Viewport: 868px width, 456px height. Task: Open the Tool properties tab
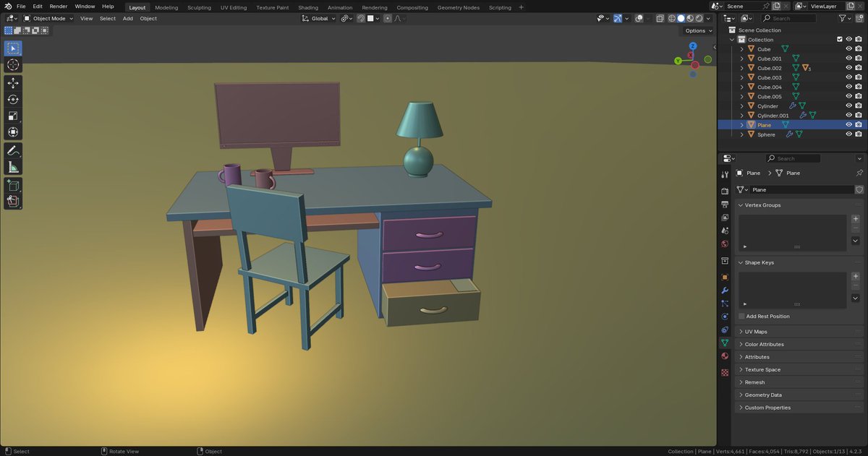pos(725,175)
